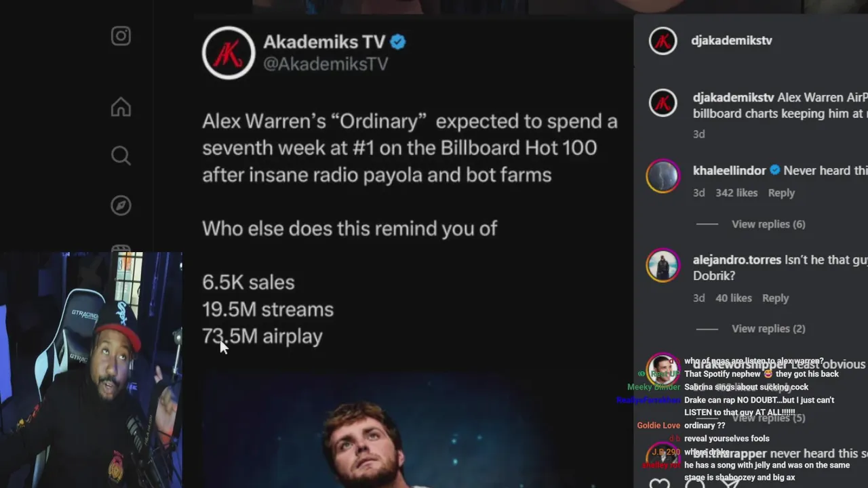The width and height of the screenshot is (868, 488).
Task: Like the post with the heart icon
Action: coord(659,484)
